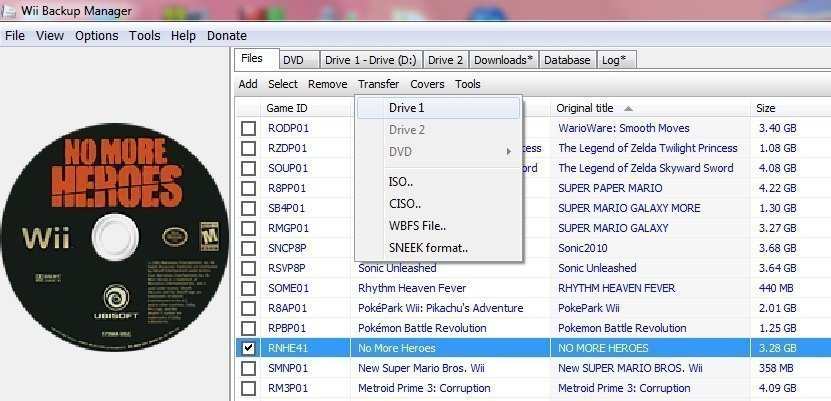
Task: Choose SNEEK format.. from Transfer menu
Action: pos(438,247)
